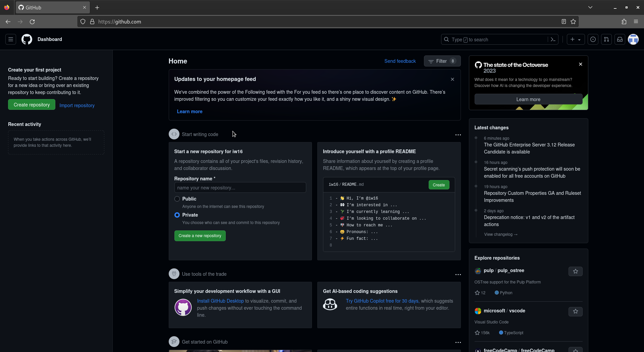Open Try GitHub Copilot free link

(382, 301)
